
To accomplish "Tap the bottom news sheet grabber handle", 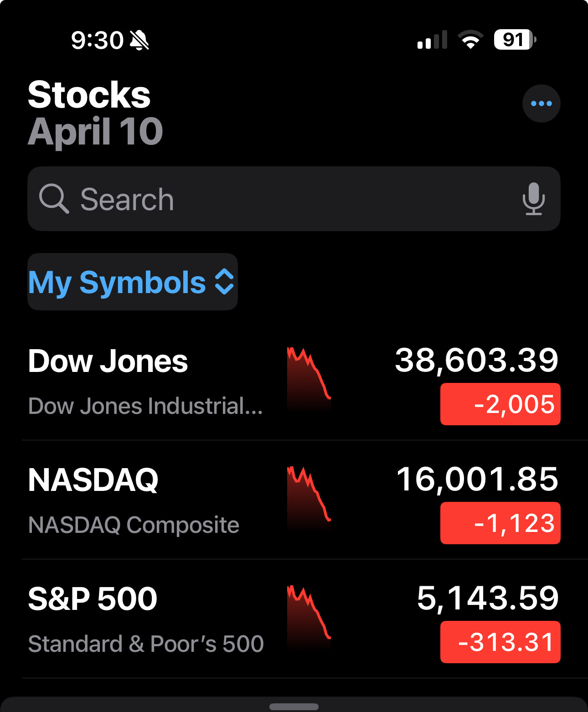I will tap(294, 707).
